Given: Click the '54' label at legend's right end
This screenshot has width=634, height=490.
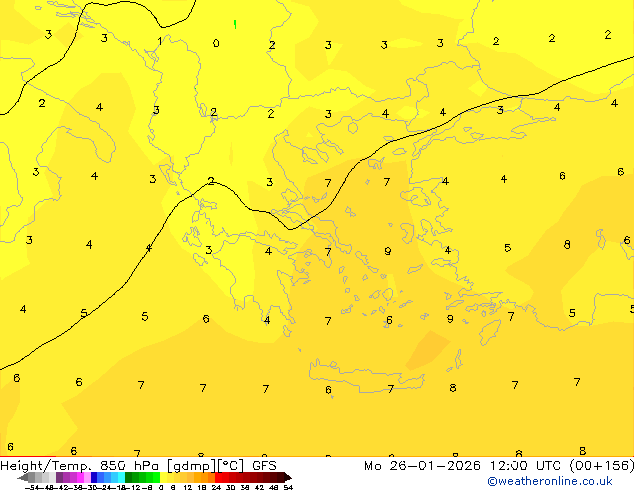Looking at the screenshot, I should coord(288,487).
